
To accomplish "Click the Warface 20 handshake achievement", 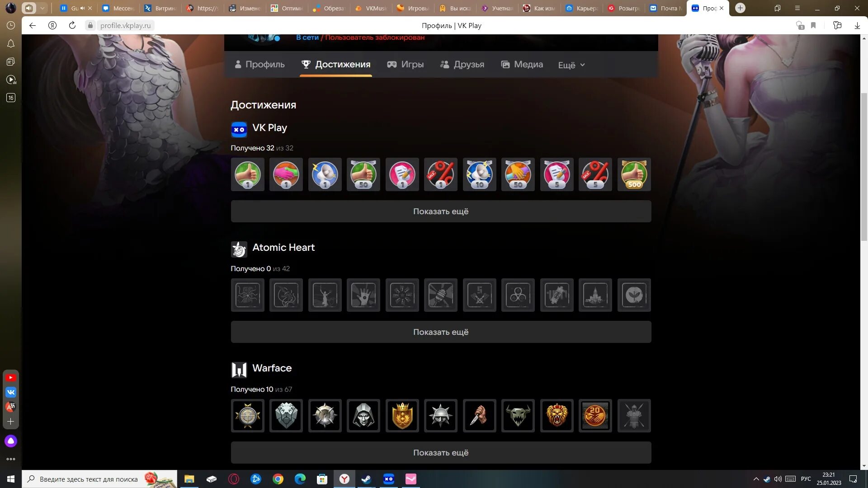I will click(595, 416).
